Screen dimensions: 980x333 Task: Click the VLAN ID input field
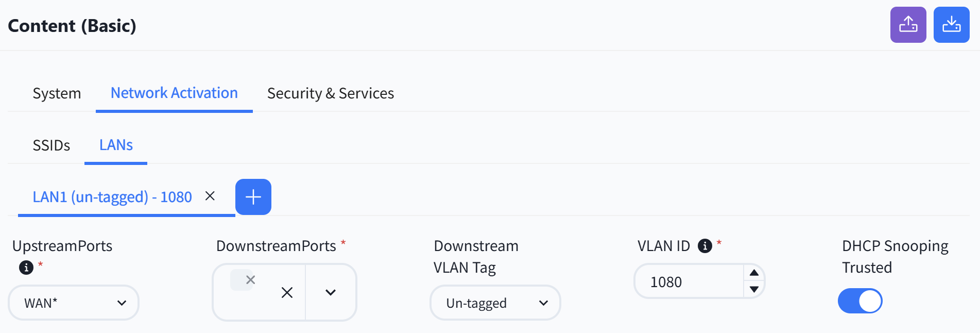coord(690,281)
